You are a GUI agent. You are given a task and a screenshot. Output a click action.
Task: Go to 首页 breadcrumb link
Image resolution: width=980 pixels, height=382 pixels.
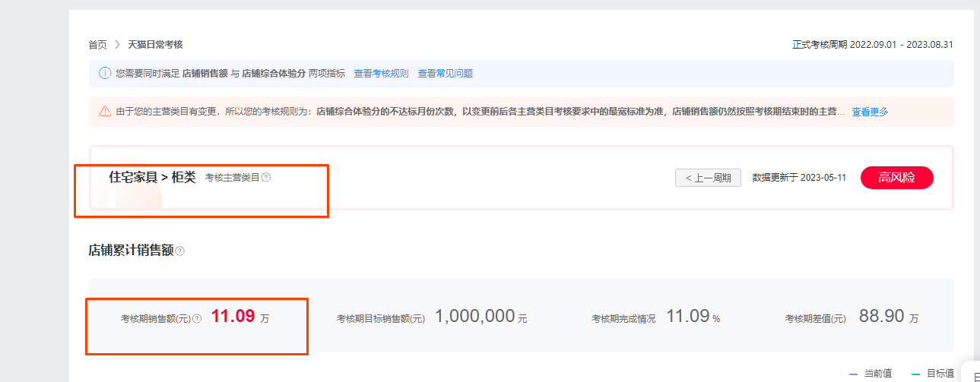(x=98, y=45)
